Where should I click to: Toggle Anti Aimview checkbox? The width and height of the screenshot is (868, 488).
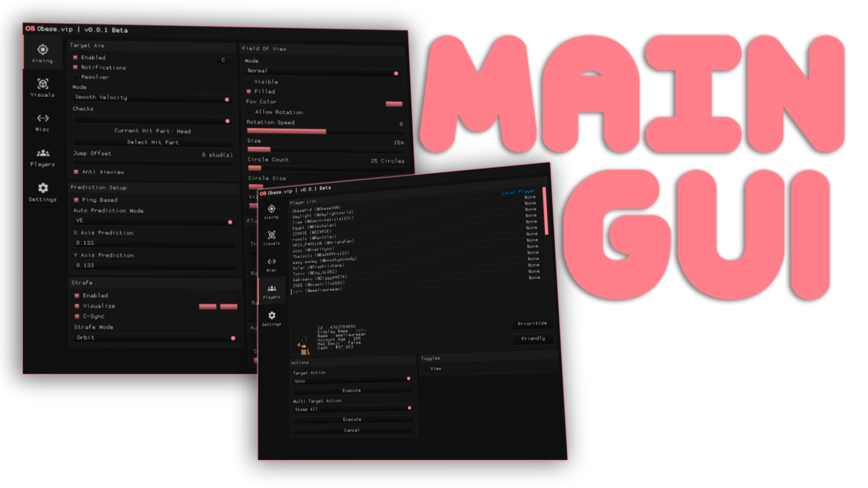(76, 172)
